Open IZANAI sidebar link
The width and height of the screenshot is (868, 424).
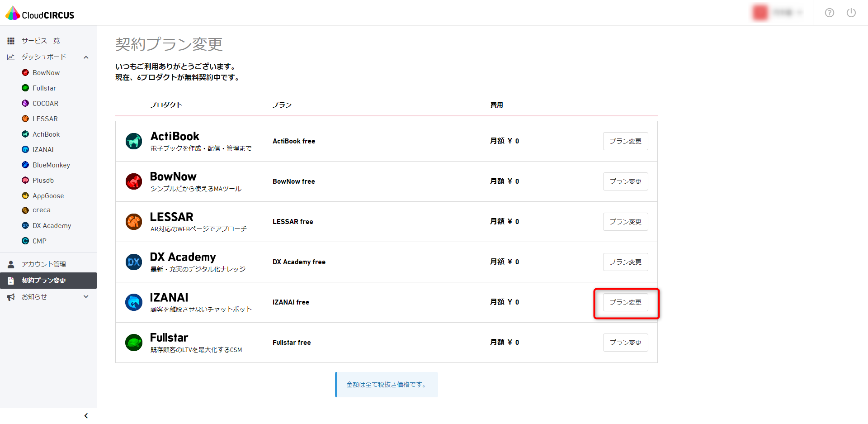coord(43,150)
